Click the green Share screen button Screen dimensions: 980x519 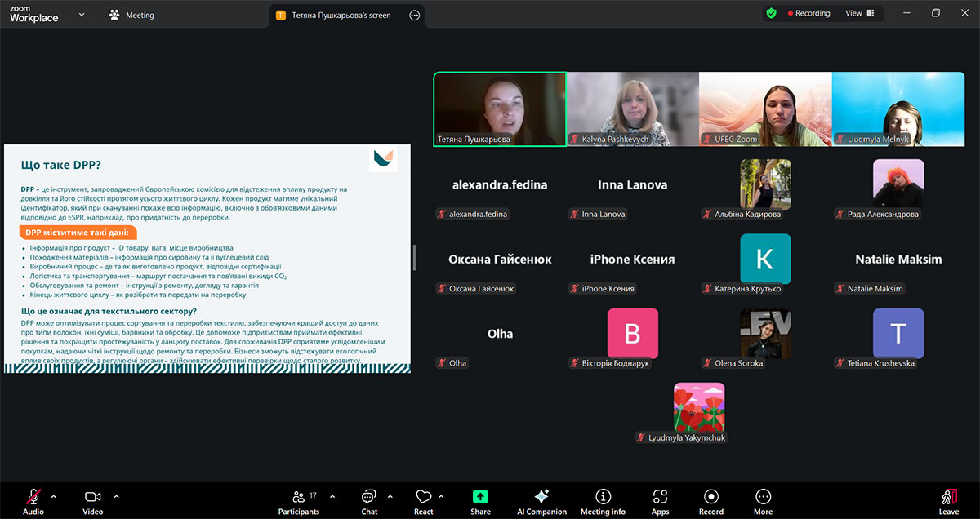(480, 499)
